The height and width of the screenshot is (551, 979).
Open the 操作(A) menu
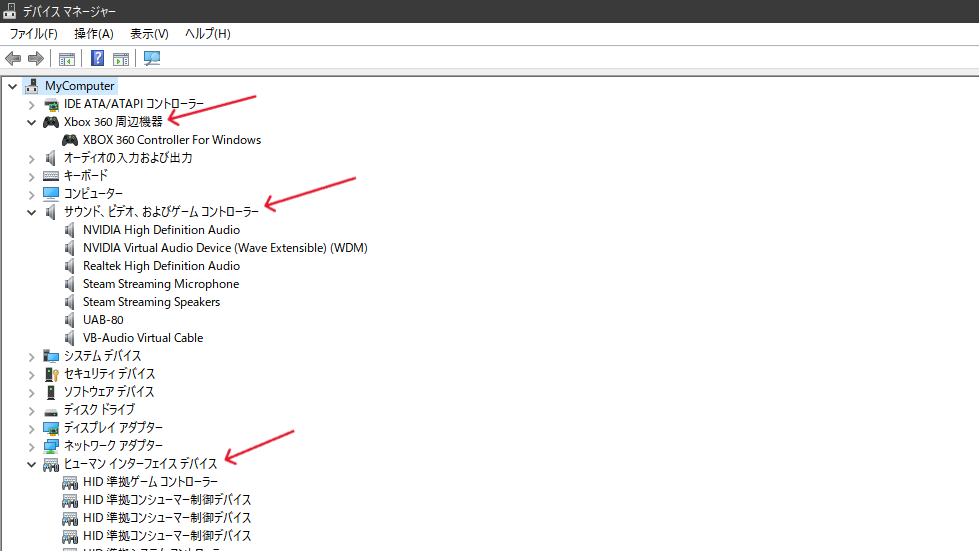tap(93, 34)
